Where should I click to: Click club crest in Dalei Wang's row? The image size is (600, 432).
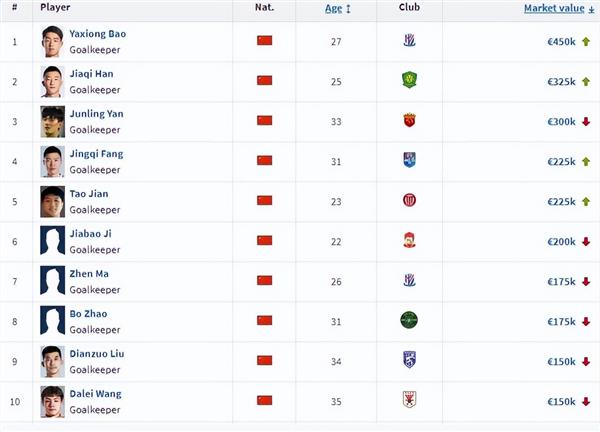pyautogui.click(x=409, y=400)
